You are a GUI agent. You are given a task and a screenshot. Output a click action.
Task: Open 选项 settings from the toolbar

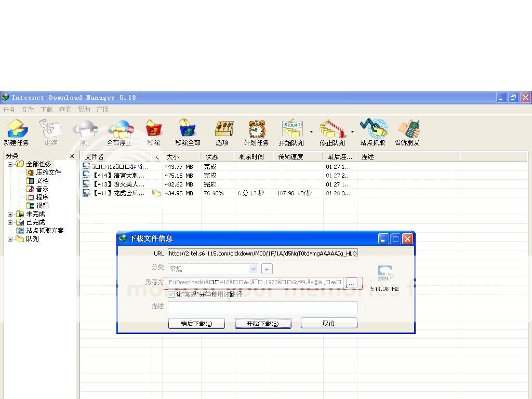(222, 129)
